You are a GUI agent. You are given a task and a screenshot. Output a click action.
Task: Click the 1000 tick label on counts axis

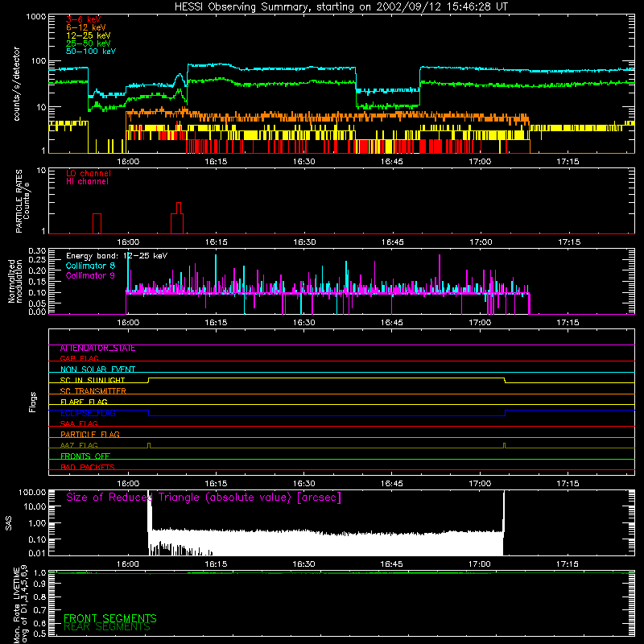click(35, 17)
